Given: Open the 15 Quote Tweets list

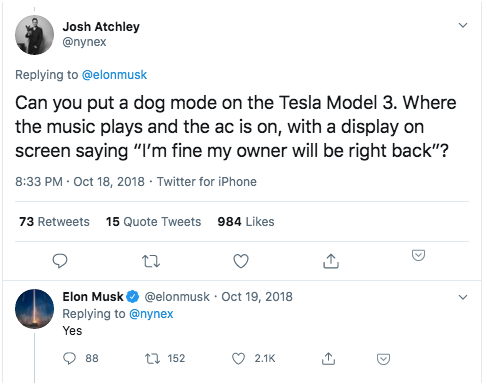Looking at the screenshot, I should (154, 222).
